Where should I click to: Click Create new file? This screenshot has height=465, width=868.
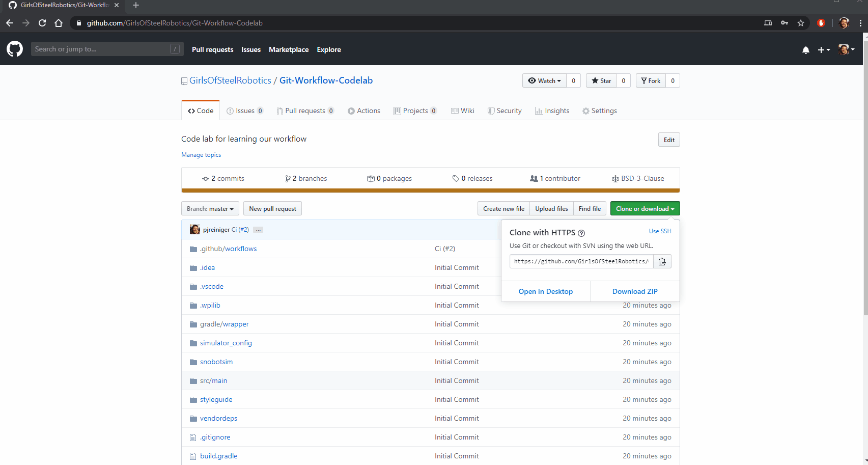[503, 208]
